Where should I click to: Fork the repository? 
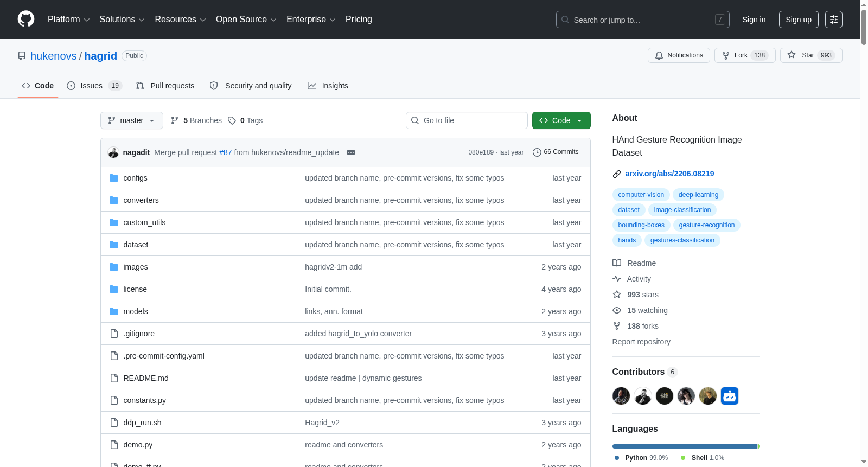pos(745,55)
